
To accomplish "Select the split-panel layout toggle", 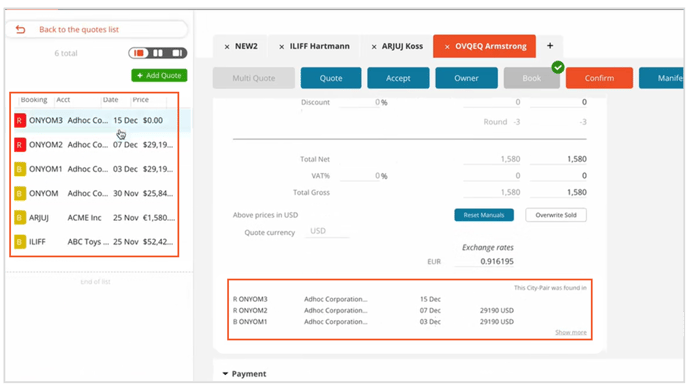I will tap(158, 53).
